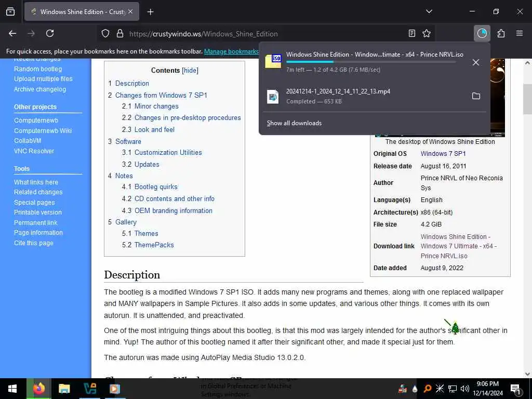Screen dimensions: 532x399
Task: Toggle reader view icon
Action: 411,33
